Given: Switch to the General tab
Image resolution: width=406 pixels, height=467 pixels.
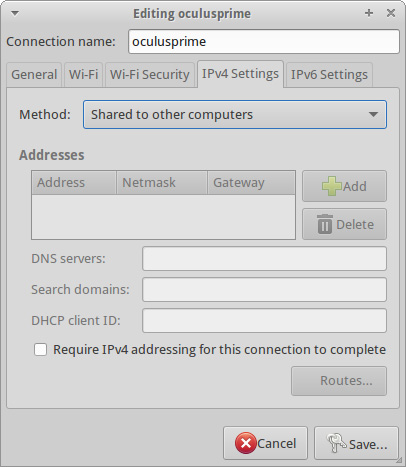Looking at the screenshot, I should 34,75.
